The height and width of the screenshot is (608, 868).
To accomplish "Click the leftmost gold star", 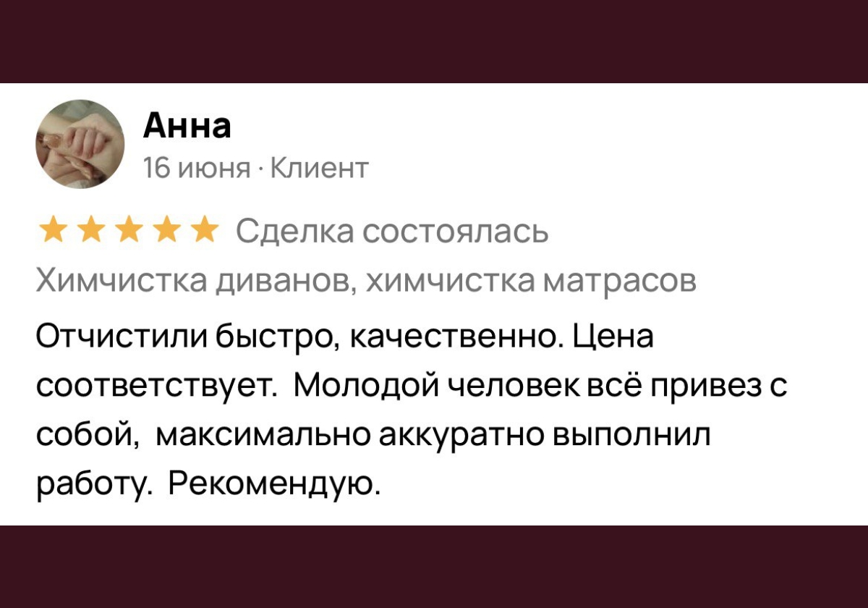I will click(x=53, y=230).
